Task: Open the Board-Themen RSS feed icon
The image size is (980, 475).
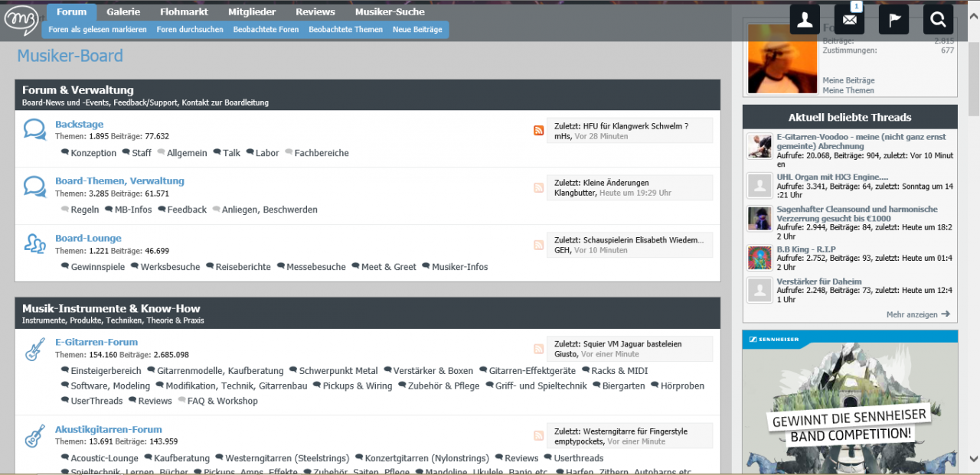Action: pos(539,187)
